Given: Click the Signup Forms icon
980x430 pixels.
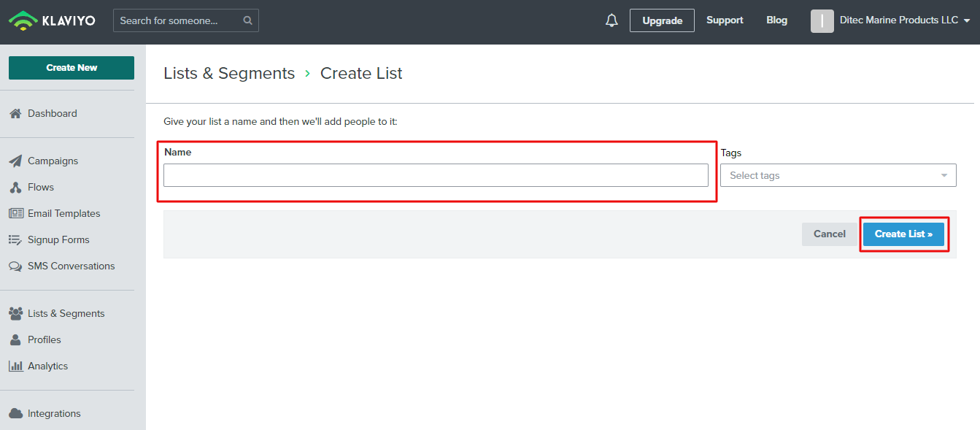Looking at the screenshot, I should pos(15,240).
